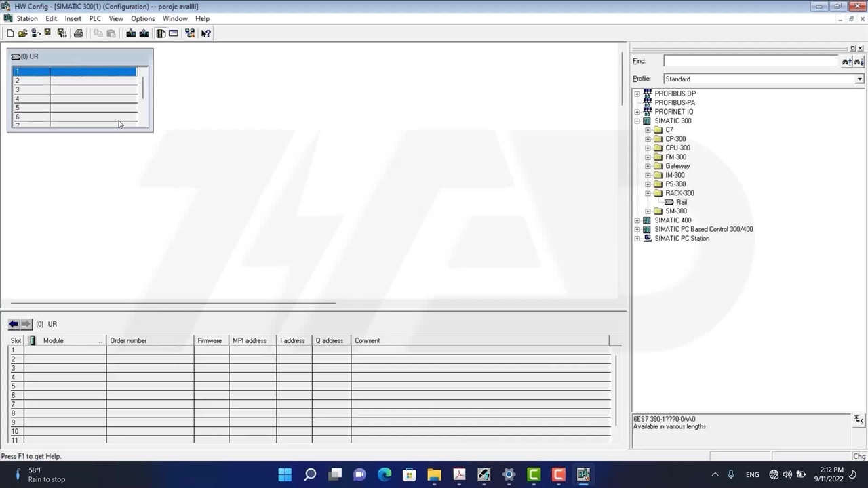Collapse the RACK-300 folder

click(x=648, y=193)
